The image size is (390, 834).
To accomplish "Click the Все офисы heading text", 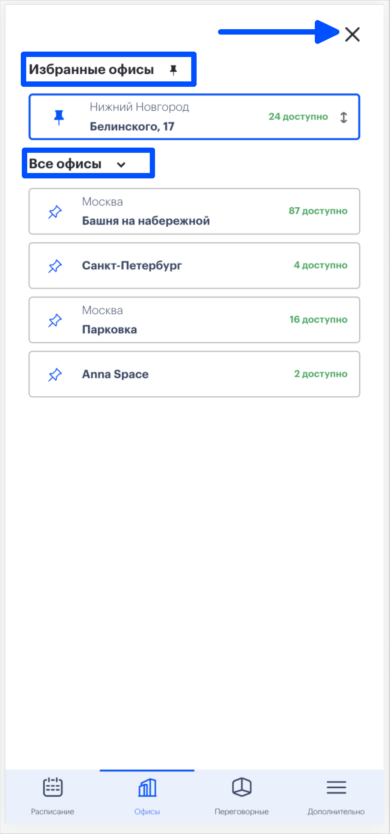I will point(66,164).
